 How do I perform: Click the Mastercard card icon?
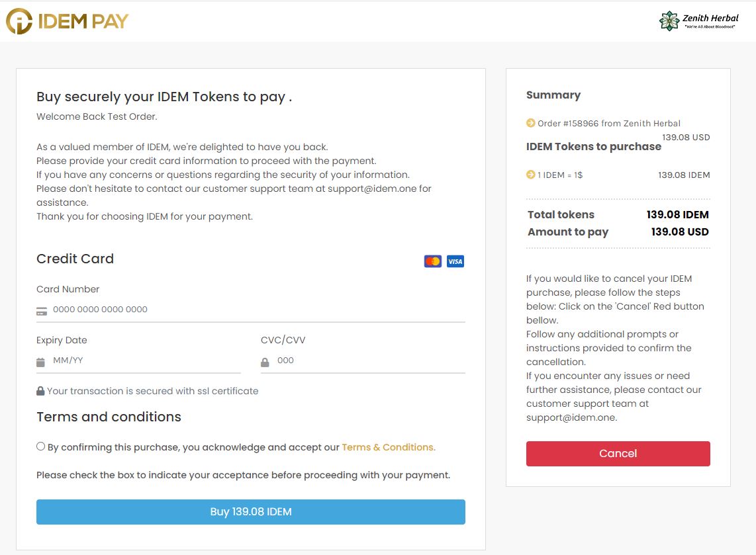pyautogui.click(x=433, y=261)
